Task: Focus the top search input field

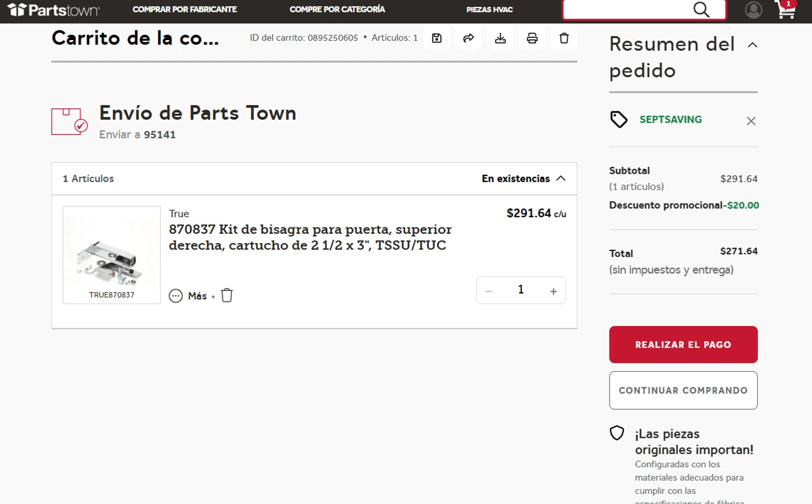Action: [x=628, y=9]
